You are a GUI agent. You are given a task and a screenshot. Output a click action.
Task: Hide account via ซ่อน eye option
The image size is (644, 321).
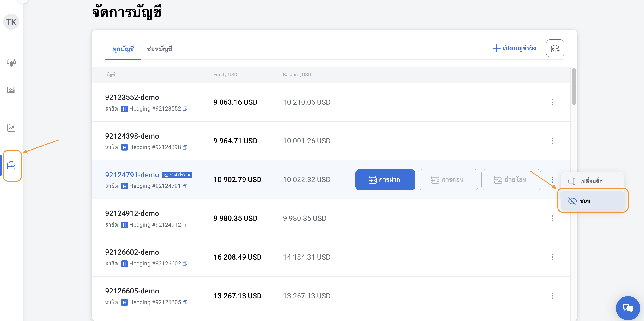point(585,201)
